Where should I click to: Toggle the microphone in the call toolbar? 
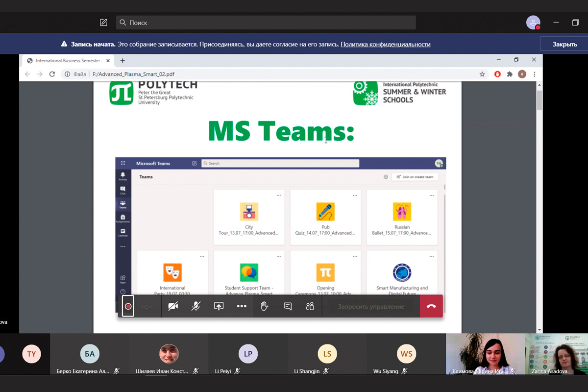196,306
